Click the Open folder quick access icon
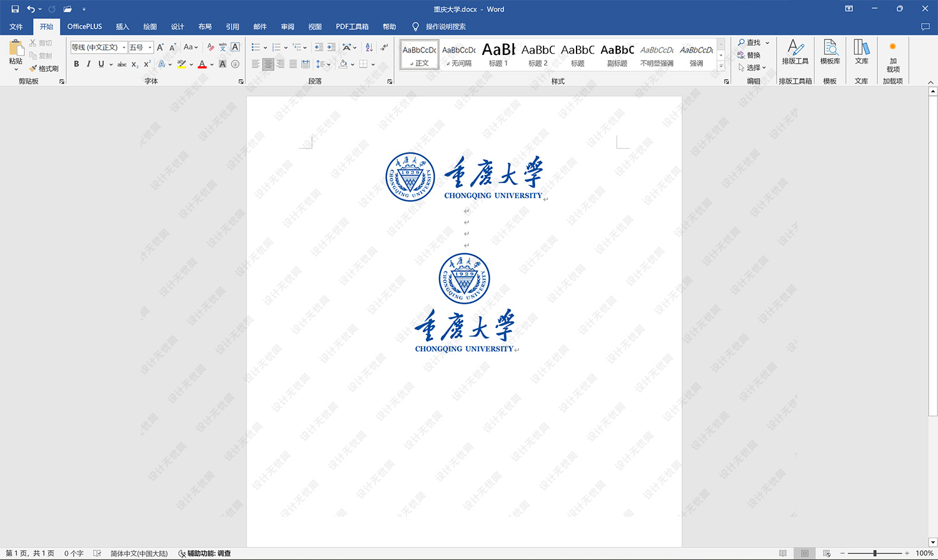 pyautogui.click(x=68, y=9)
